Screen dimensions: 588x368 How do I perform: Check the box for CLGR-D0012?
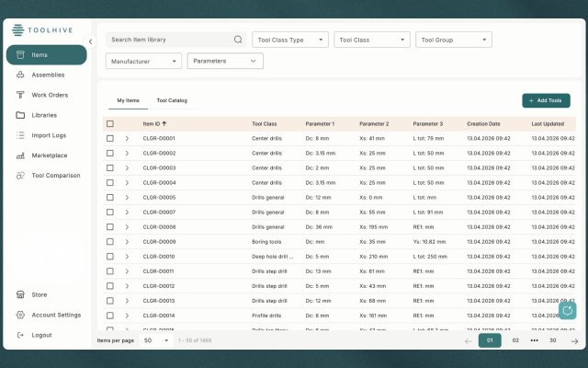[110, 286]
